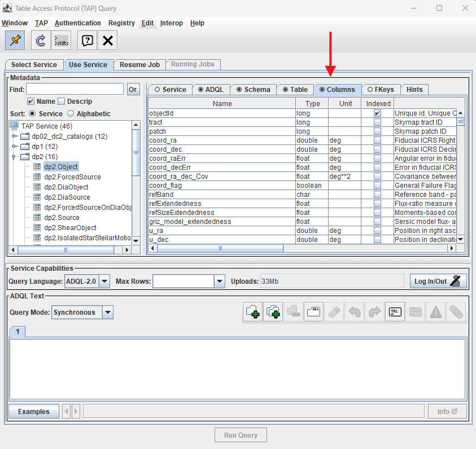Open the Query Mode Synchronous dropdown

coord(108,312)
